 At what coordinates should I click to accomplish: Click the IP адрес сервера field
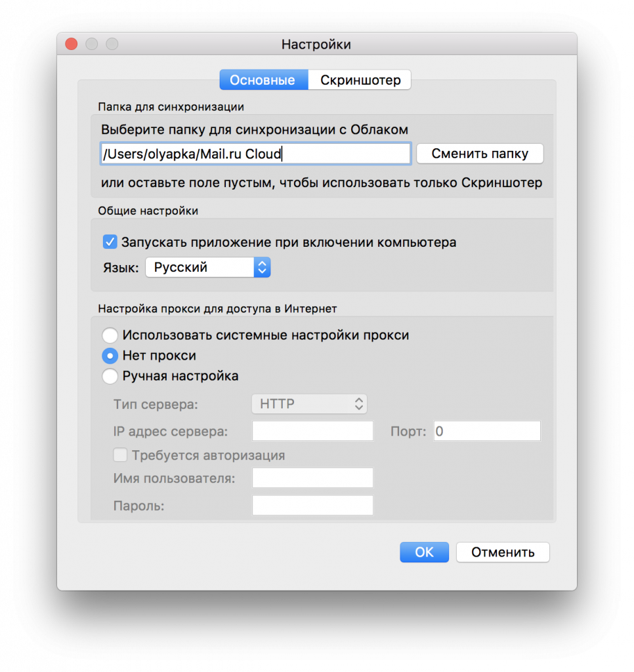pos(312,431)
